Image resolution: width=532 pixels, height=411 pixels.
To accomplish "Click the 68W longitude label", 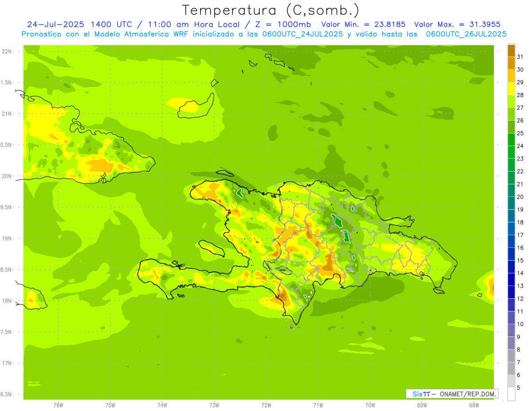I will pos(474,405).
